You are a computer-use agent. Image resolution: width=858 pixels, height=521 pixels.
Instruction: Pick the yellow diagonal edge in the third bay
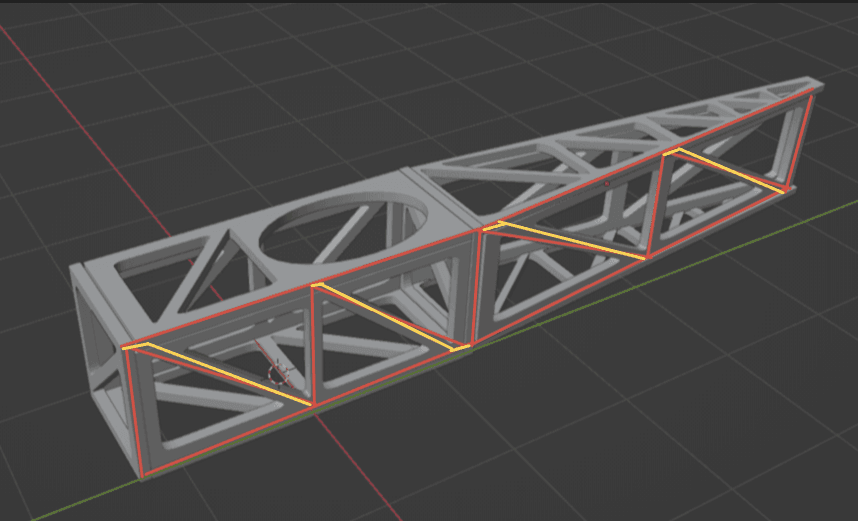570,241
